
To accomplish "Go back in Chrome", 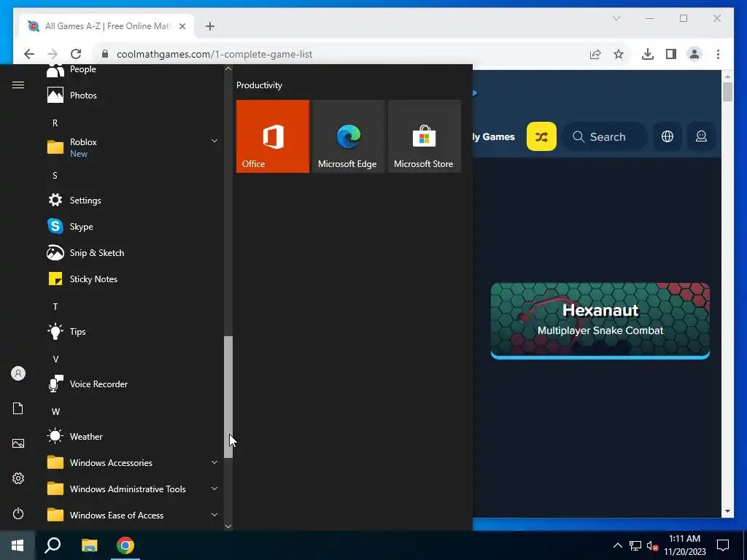I will [x=29, y=54].
